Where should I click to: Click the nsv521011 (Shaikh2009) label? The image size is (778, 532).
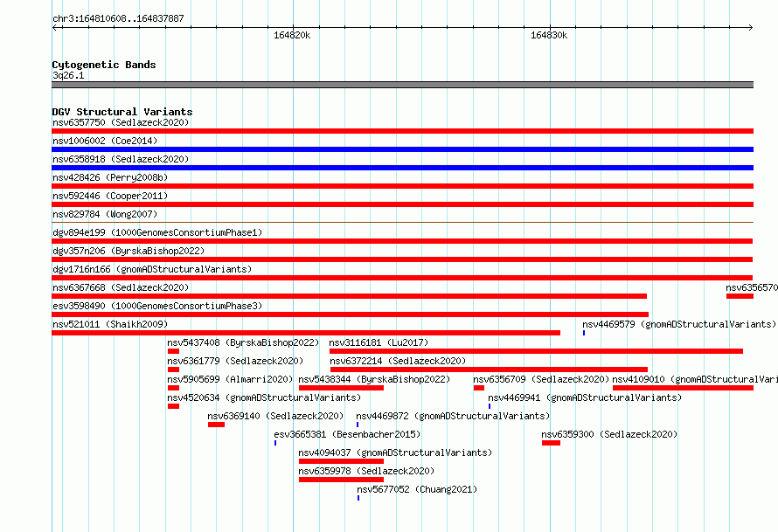pyautogui.click(x=110, y=324)
